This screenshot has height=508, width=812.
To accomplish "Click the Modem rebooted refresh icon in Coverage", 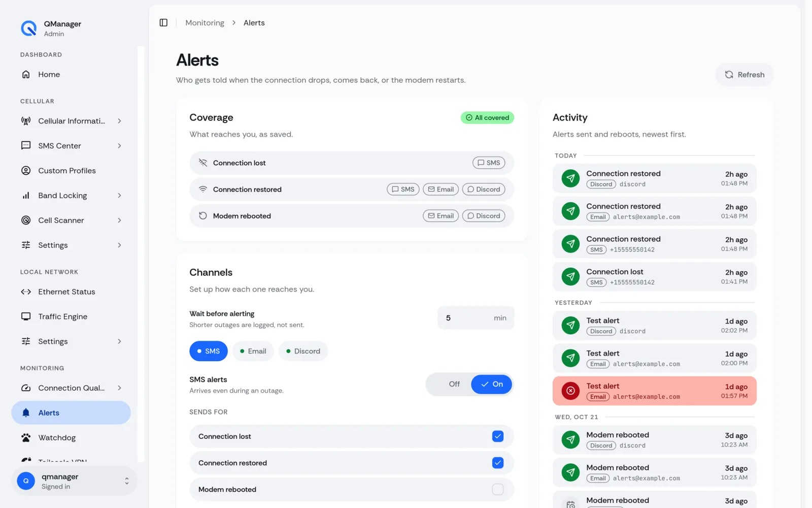I will [203, 216].
